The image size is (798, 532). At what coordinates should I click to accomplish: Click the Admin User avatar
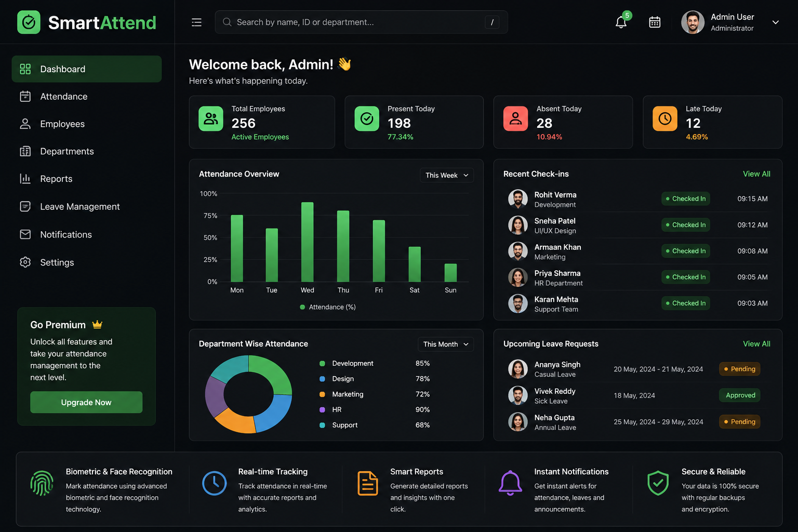pyautogui.click(x=693, y=22)
